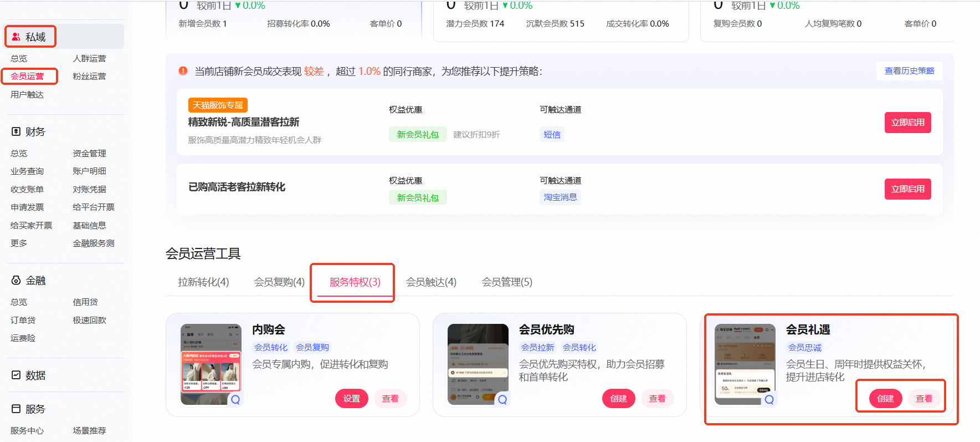Expand 更多 under 财务
The height and width of the screenshot is (442, 980).
(x=19, y=243)
